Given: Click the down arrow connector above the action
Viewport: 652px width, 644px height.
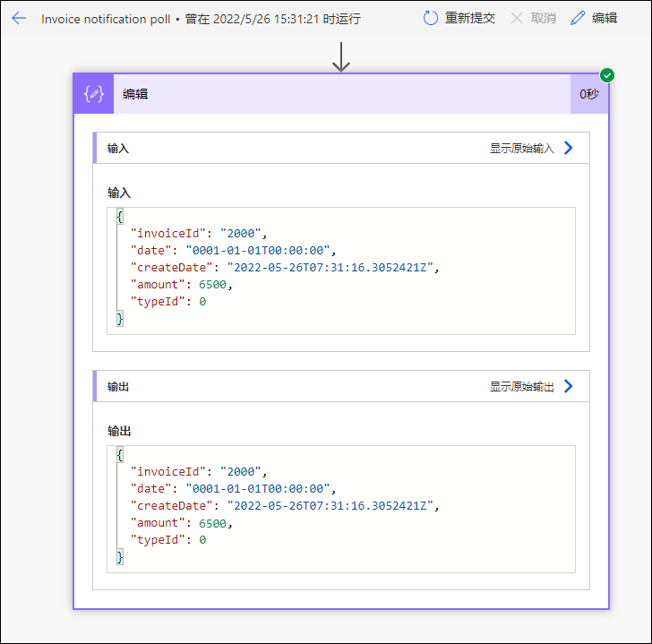Looking at the screenshot, I should coord(341,57).
